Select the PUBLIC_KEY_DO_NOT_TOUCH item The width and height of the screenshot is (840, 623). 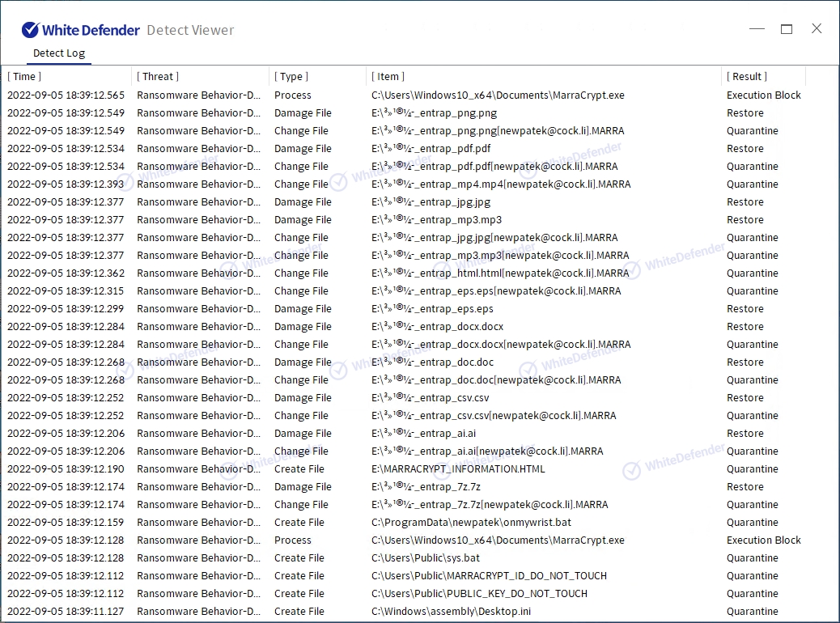click(479, 594)
